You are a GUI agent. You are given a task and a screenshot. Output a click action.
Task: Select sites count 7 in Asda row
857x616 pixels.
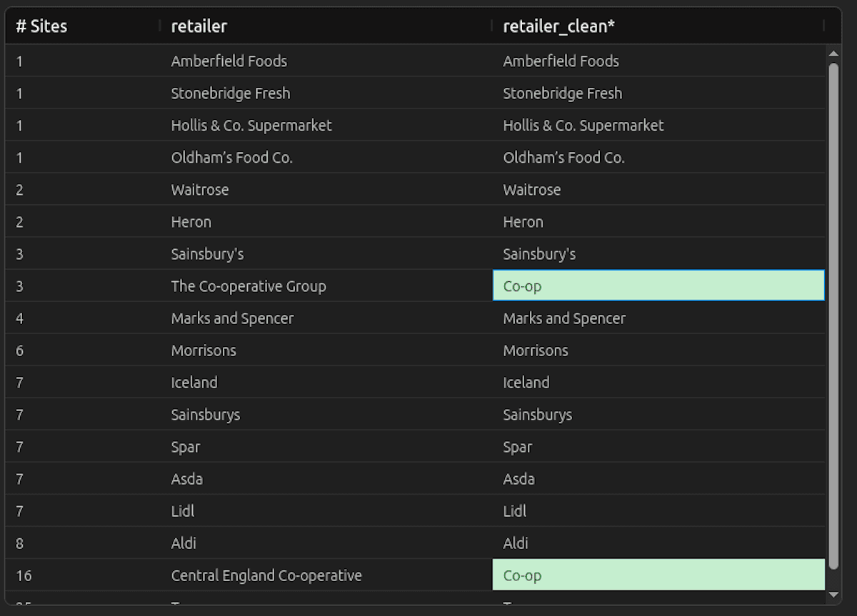[19, 479]
